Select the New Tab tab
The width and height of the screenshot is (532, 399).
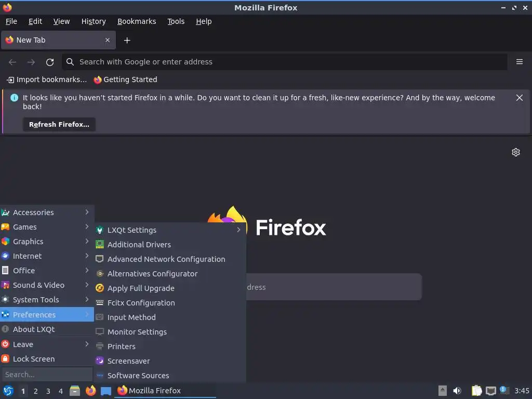pyautogui.click(x=58, y=40)
